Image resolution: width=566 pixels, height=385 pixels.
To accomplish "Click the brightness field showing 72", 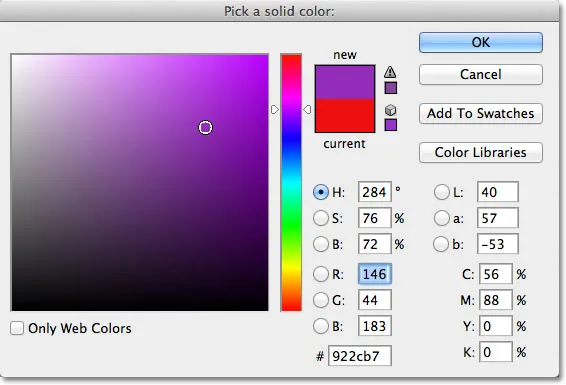I will point(375,244).
